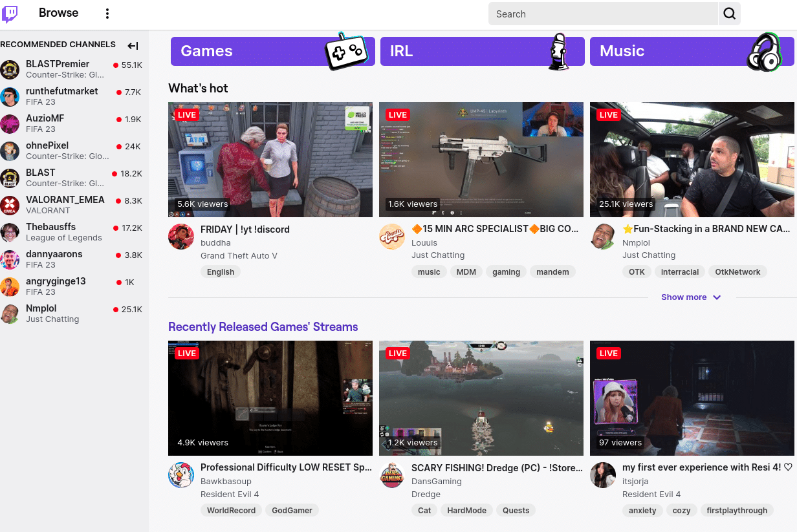Click the OtkNetwork tag

click(738, 272)
